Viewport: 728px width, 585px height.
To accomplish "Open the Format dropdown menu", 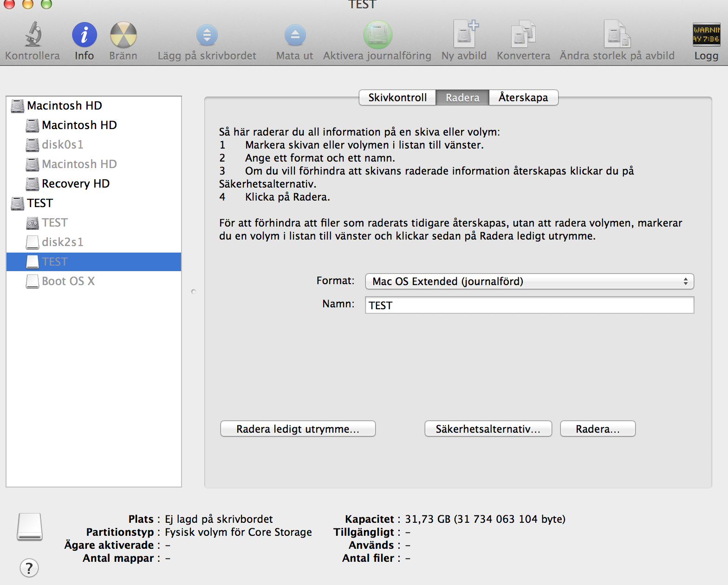I will point(530,281).
